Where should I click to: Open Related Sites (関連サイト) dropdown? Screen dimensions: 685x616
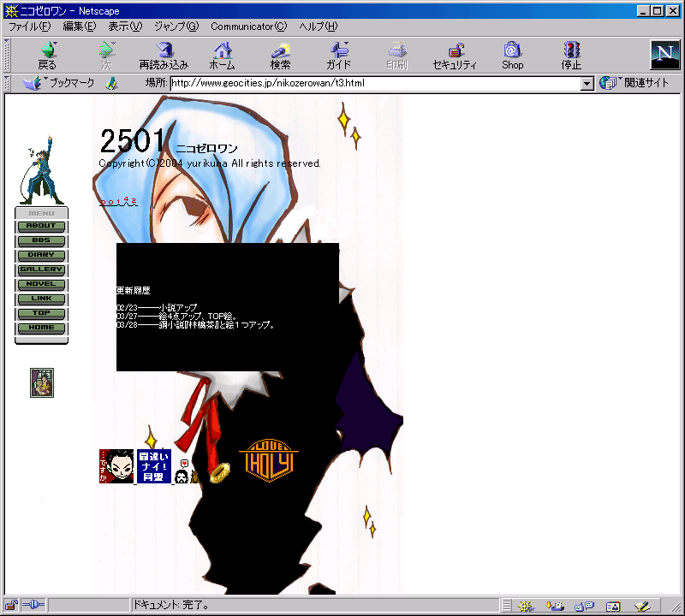(x=634, y=82)
